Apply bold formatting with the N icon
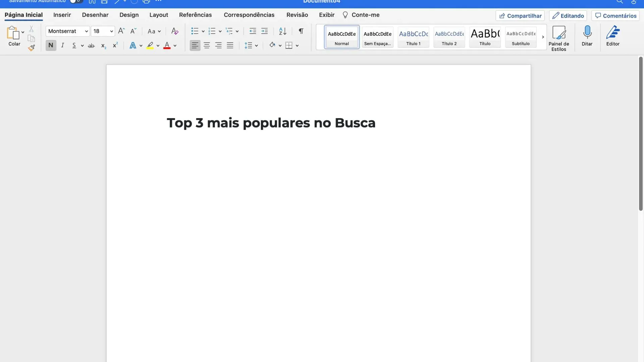The image size is (644, 362). (x=51, y=45)
